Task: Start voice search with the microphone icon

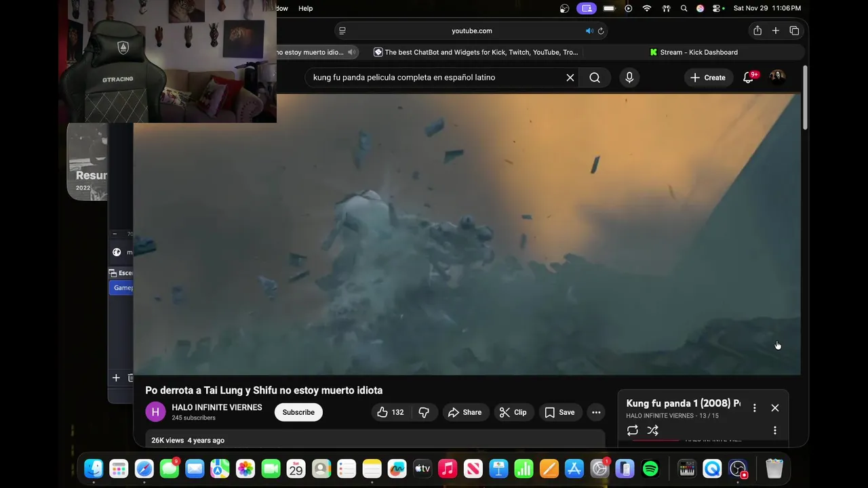Action: point(629,77)
